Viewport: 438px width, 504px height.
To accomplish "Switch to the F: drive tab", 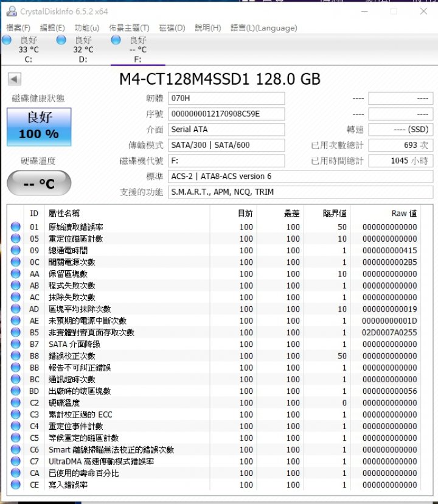I will [138, 50].
